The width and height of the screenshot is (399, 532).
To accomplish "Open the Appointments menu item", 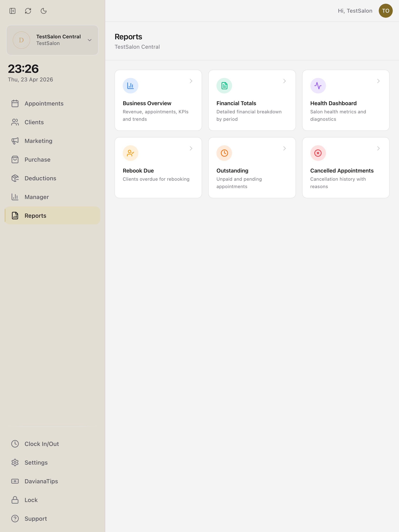I will 52,103.
